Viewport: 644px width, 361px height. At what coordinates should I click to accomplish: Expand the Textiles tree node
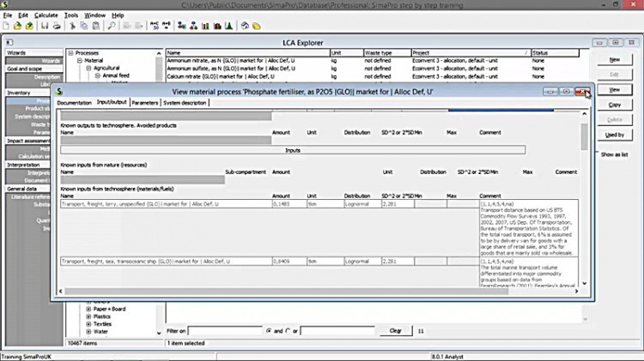click(88, 324)
